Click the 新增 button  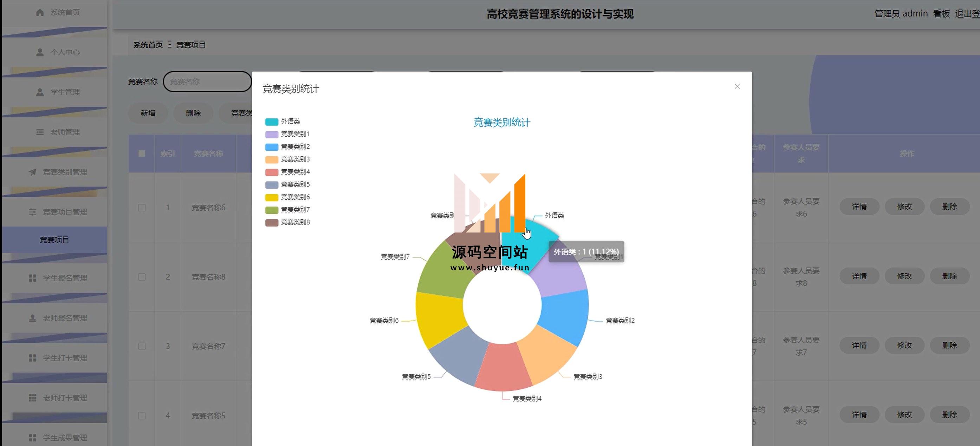point(148,113)
